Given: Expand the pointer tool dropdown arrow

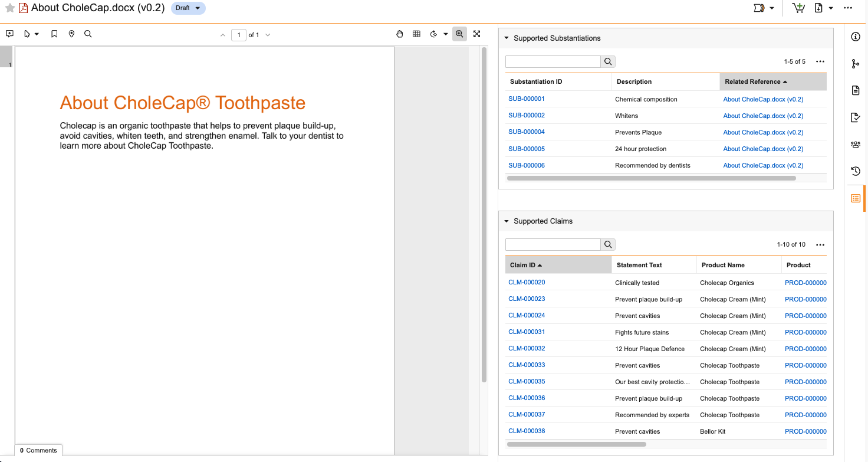Looking at the screenshot, I should 37,34.
